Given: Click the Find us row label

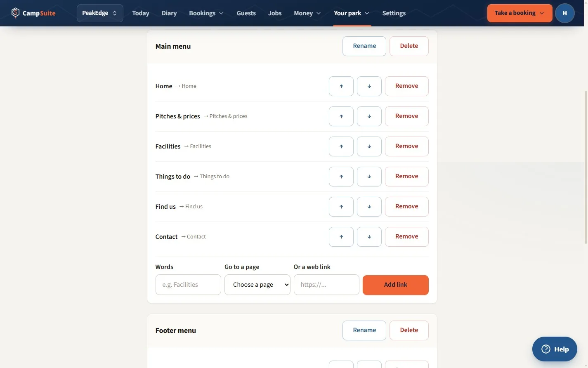Looking at the screenshot, I should pyautogui.click(x=165, y=207).
